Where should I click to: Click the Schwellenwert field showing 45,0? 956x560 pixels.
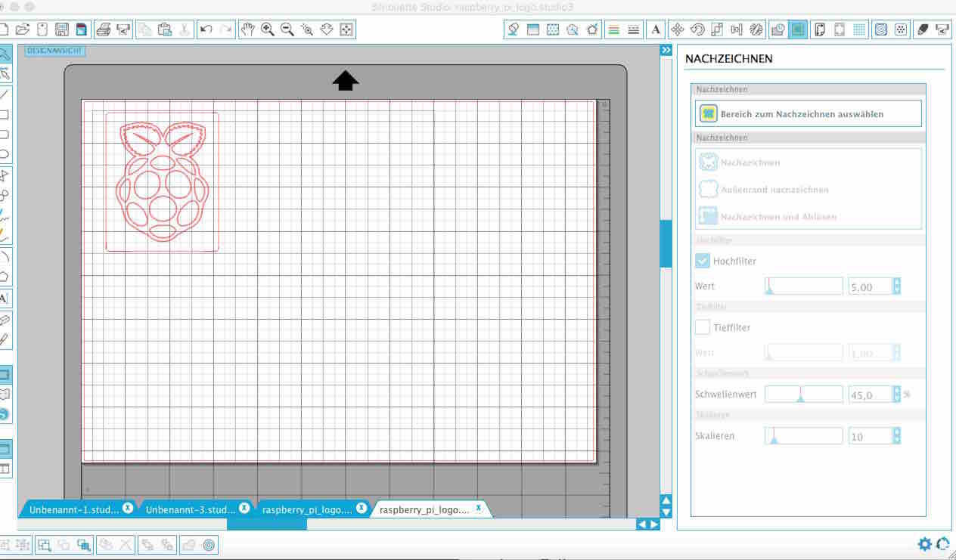tap(871, 394)
